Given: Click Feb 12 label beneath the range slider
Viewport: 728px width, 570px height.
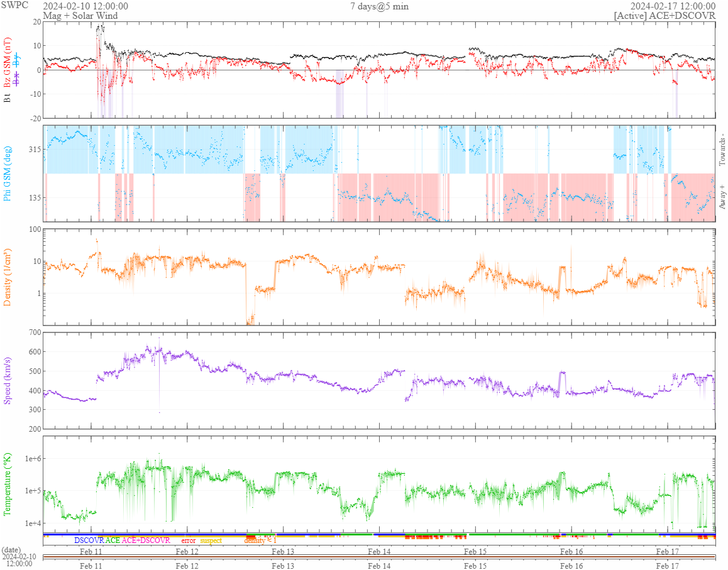Looking at the screenshot, I should 187,566.
